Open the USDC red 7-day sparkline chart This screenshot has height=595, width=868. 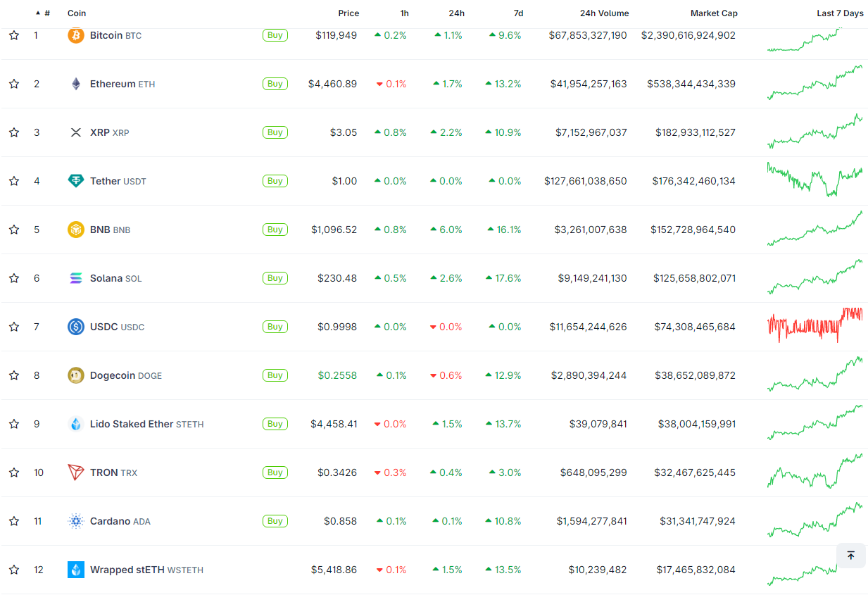coord(814,325)
